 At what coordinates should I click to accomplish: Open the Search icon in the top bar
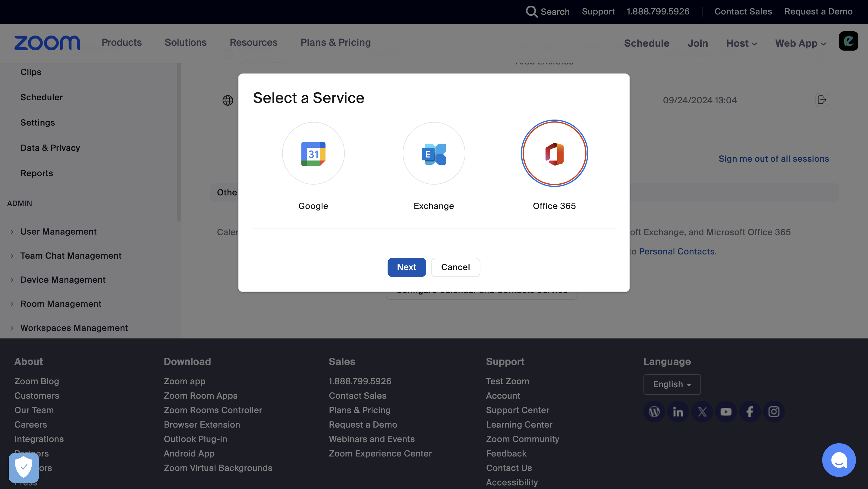pos(531,11)
